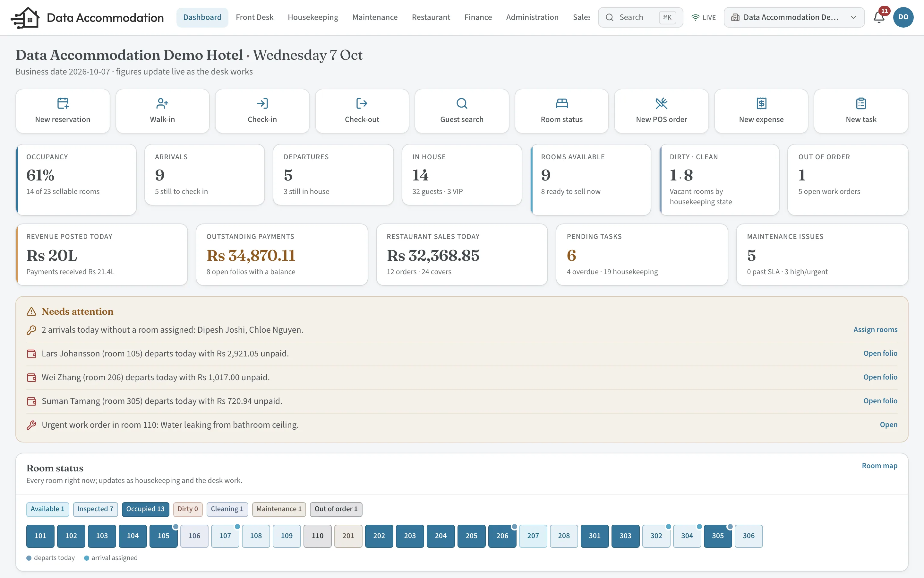The height and width of the screenshot is (578, 924).
Task: Click the Needs attention warning triangle
Action: point(31,311)
